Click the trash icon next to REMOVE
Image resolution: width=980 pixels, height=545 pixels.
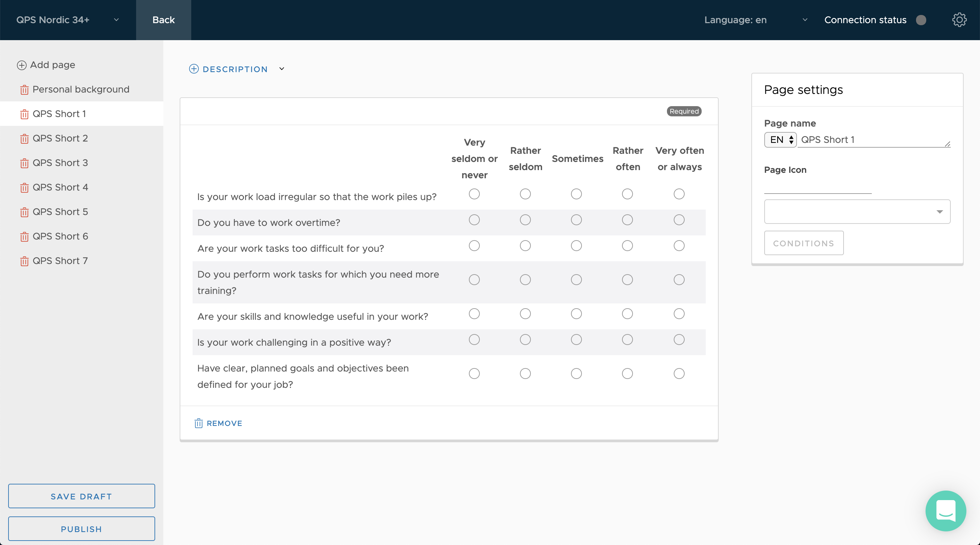point(199,423)
